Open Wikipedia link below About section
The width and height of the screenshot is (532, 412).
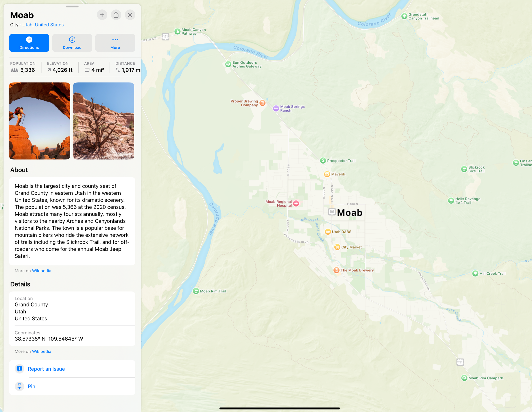pos(42,271)
